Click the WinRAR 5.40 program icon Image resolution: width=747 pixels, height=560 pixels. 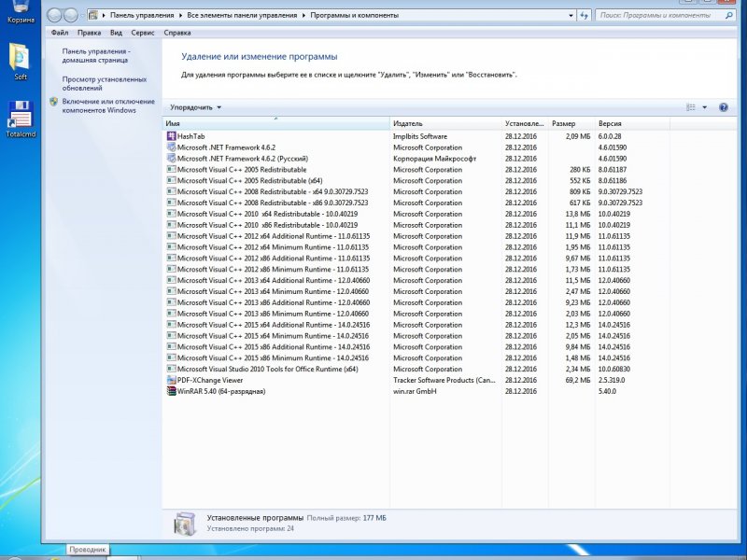(172, 391)
